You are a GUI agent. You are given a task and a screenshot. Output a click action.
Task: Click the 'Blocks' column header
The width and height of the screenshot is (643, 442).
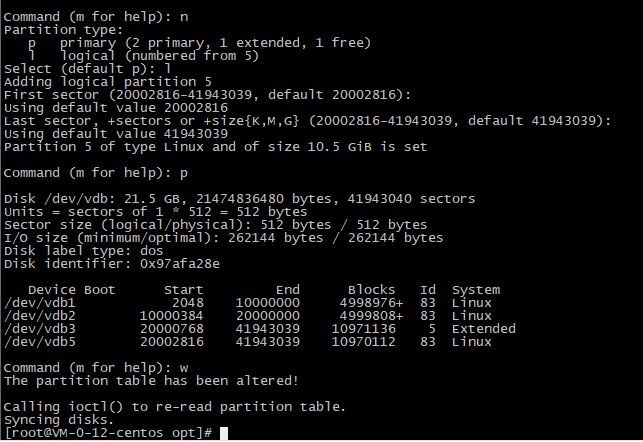[371, 290]
